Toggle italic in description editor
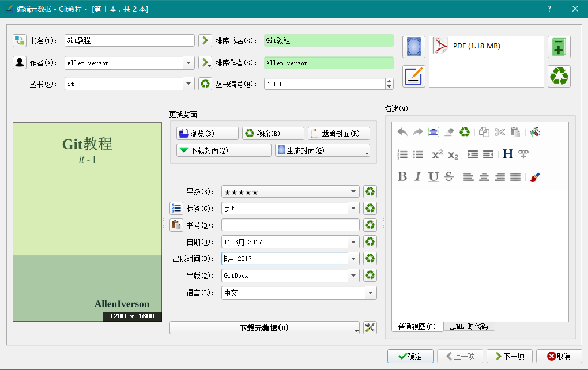Image resolution: width=588 pixels, height=370 pixels. click(418, 176)
